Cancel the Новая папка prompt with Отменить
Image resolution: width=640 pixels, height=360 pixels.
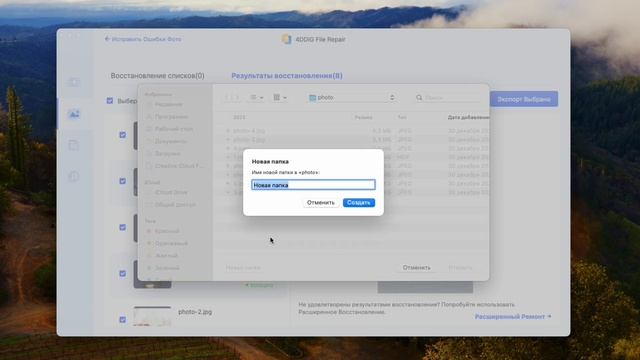pyautogui.click(x=320, y=202)
